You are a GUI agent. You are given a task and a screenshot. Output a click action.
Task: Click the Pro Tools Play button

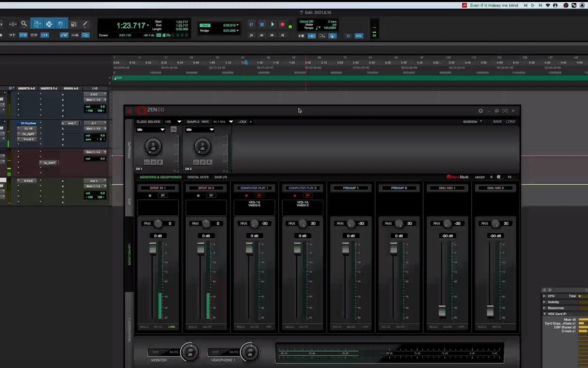coord(272,24)
